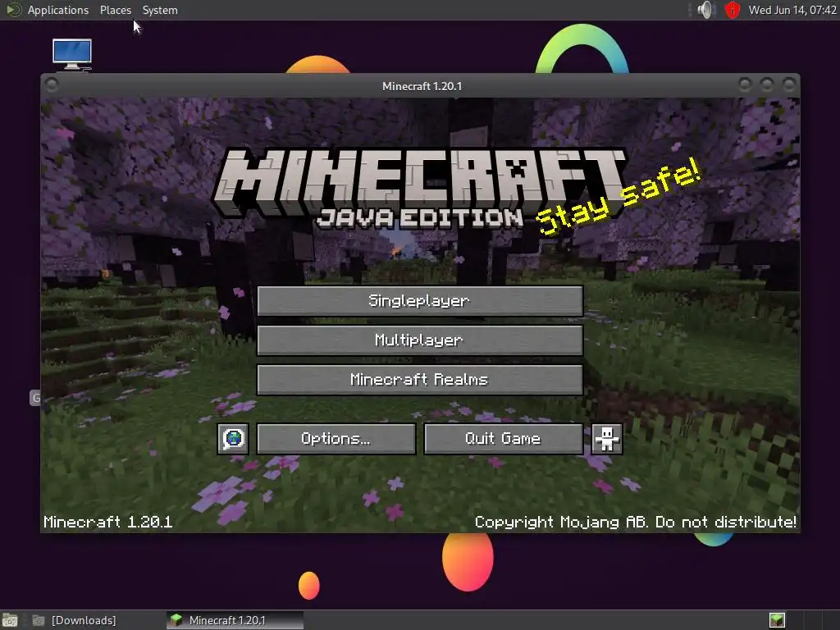Click the Minecraft grass block tray icon

(x=777, y=620)
